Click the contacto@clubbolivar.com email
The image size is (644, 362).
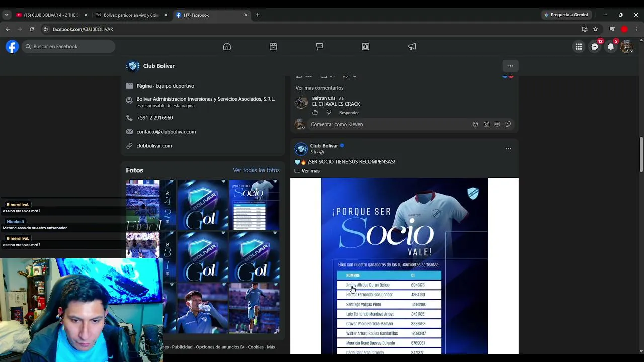pos(166,132)
